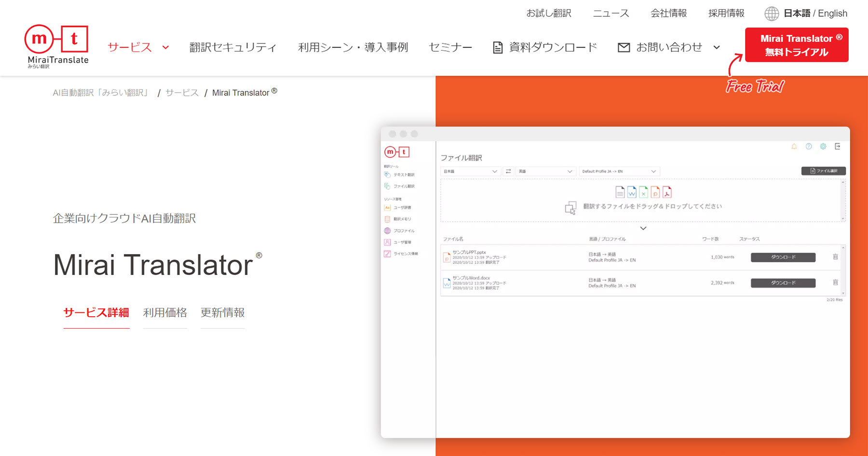
Task: Open プロファイル in the mockup sidebar
Action: (x=399, y=230)
